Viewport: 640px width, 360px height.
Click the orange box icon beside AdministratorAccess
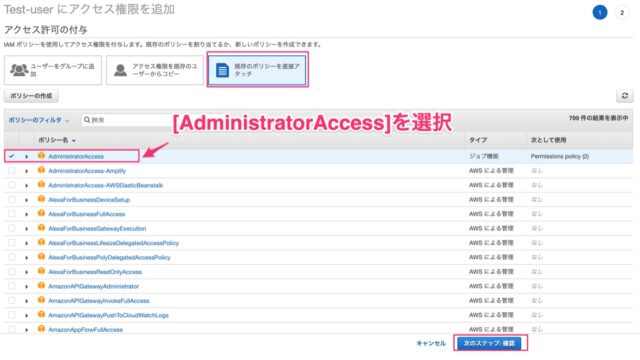point(41,156)
